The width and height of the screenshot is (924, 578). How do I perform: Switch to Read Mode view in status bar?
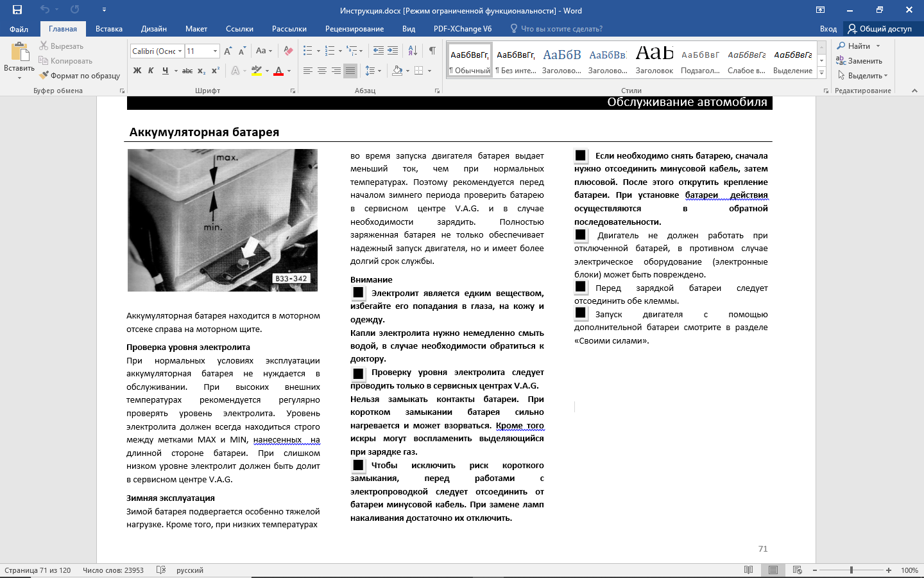tap(748, 570)
